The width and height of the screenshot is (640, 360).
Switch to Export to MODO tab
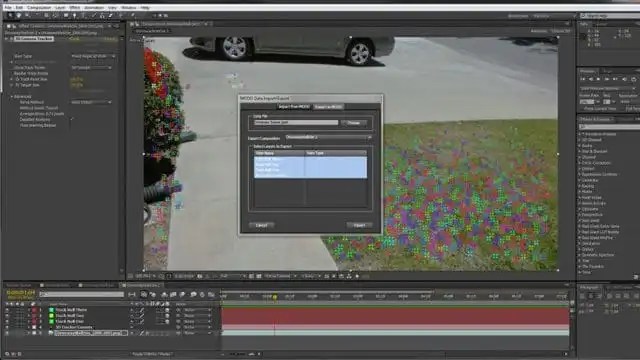point(329,107)
